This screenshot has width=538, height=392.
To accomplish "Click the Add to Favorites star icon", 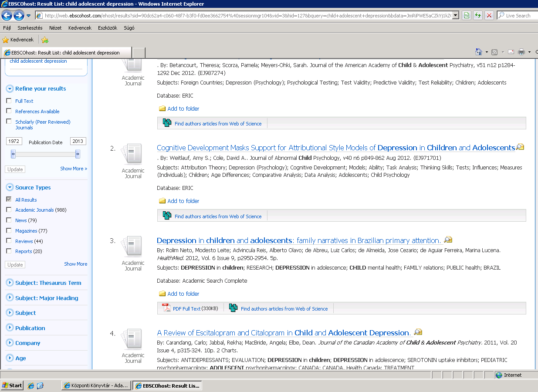I will click(44, 40).
